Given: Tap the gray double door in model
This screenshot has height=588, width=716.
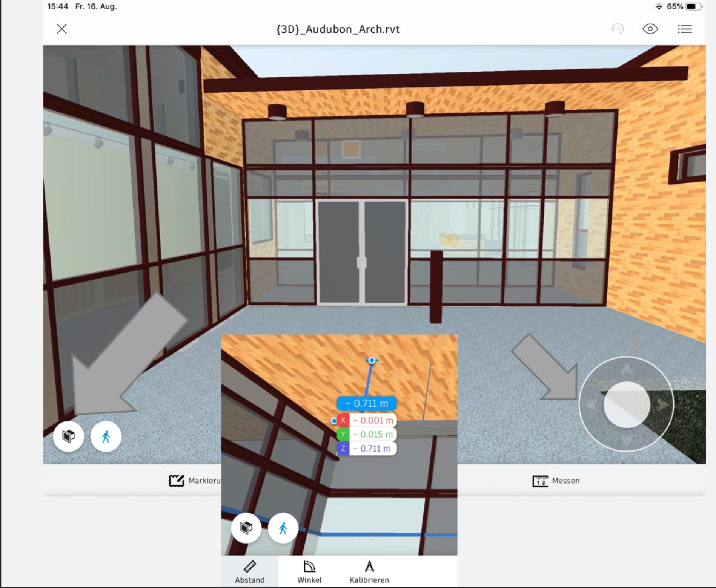Looking at the screenshot, I should point(361,252).
